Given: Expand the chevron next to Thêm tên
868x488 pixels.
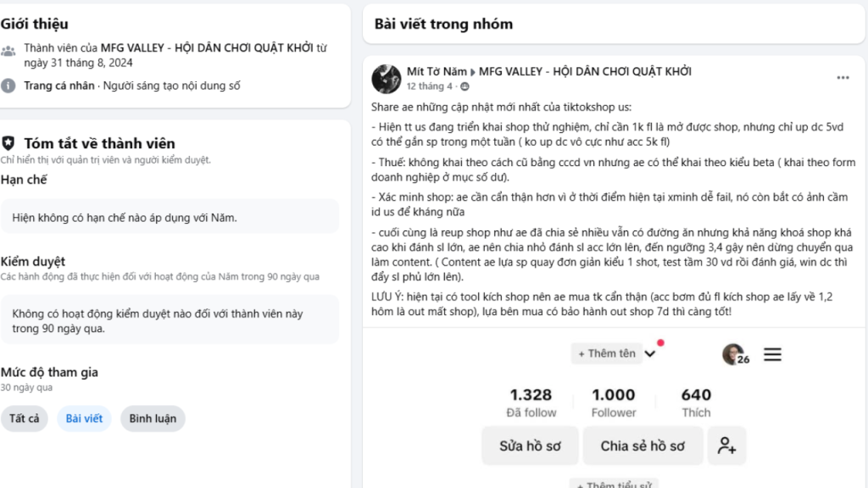Looking at the screenshot, I should point(650,354).
